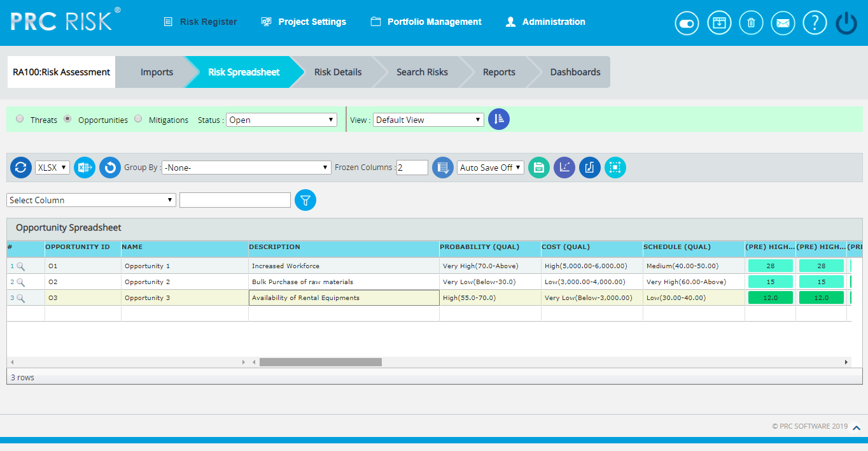868x451 pixels.
Task: Click the power logout icon
Action: (847, 23)
